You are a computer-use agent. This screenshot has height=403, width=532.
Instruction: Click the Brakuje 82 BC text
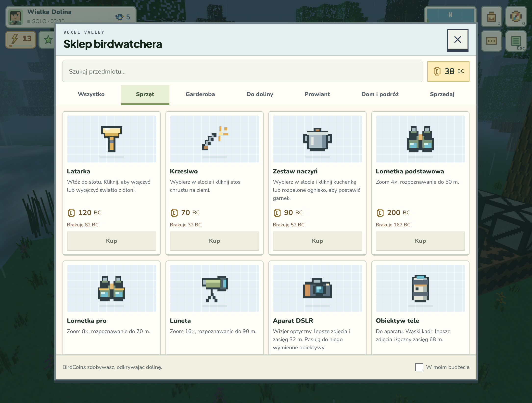click(83, 225)
